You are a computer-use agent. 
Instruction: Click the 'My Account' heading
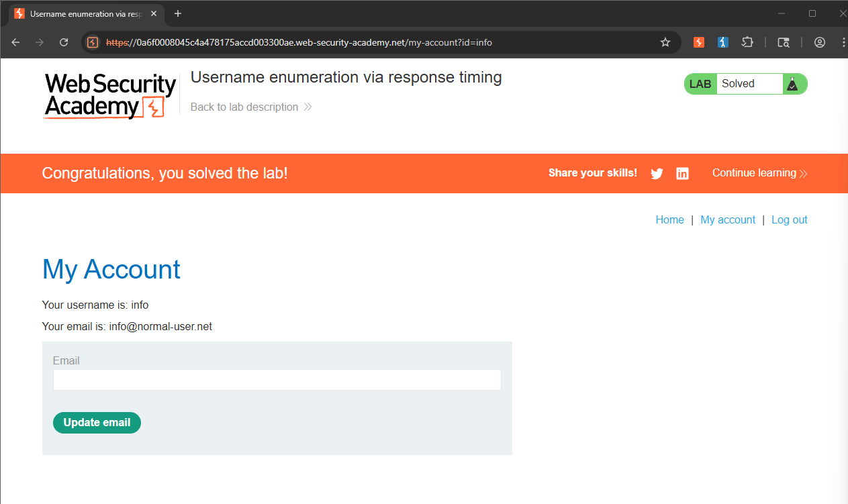(111, 270)
